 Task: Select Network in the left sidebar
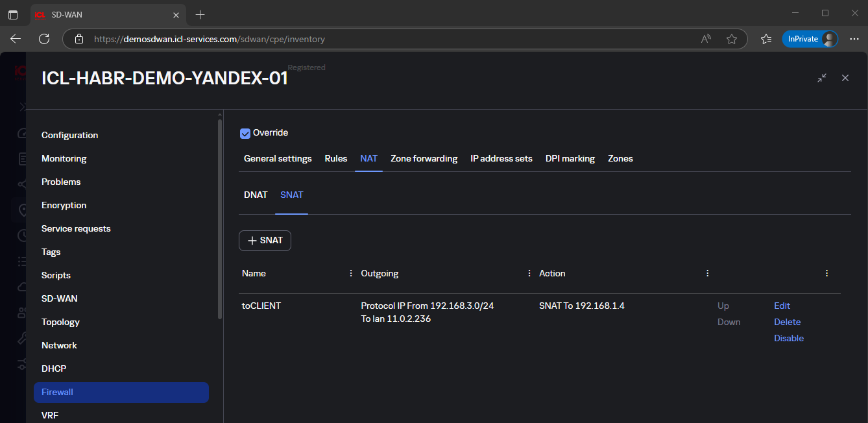(59, 345)
